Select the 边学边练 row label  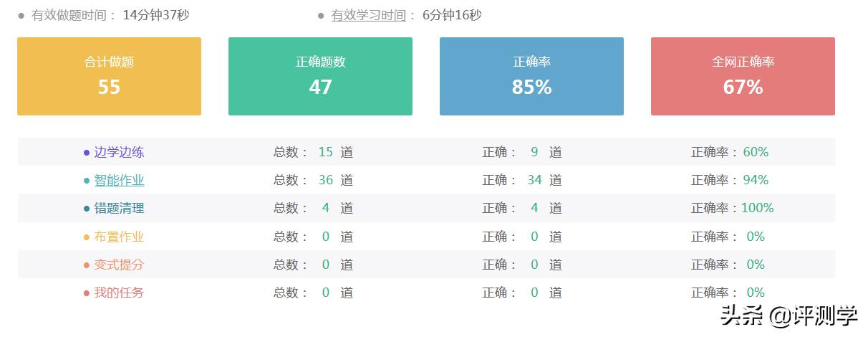click(119, 152)
